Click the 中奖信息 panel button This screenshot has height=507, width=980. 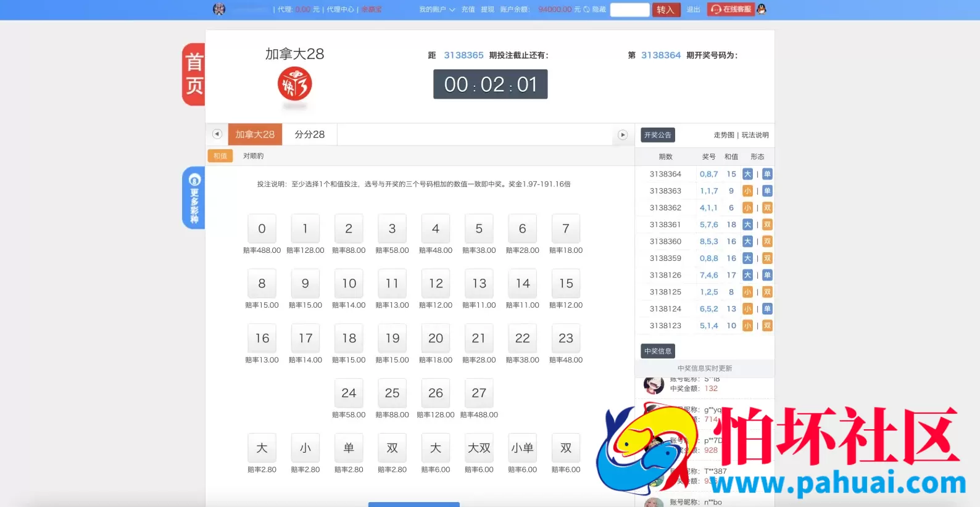pyautogui.click(x=658, y=351)
